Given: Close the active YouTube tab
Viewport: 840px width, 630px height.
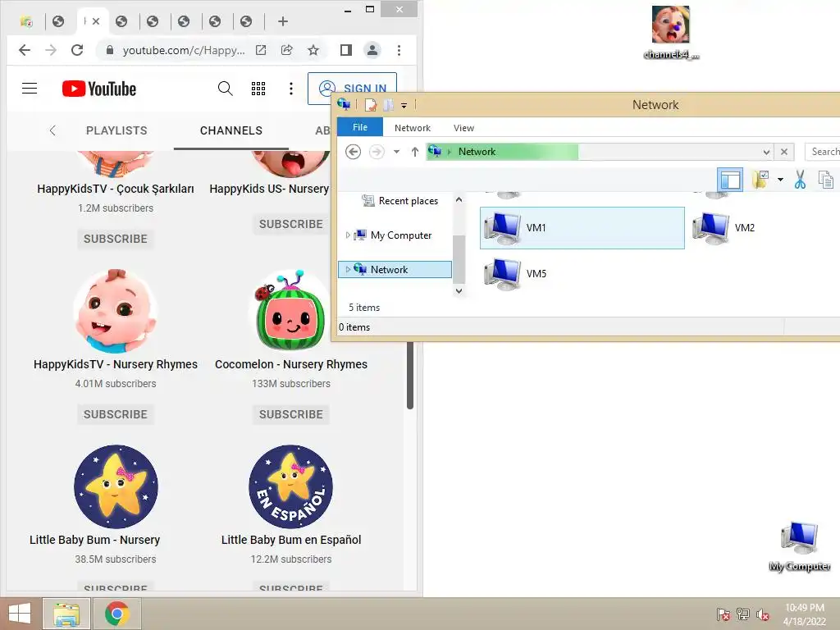Looking at the screenshot, I should [x=96, y=21].
